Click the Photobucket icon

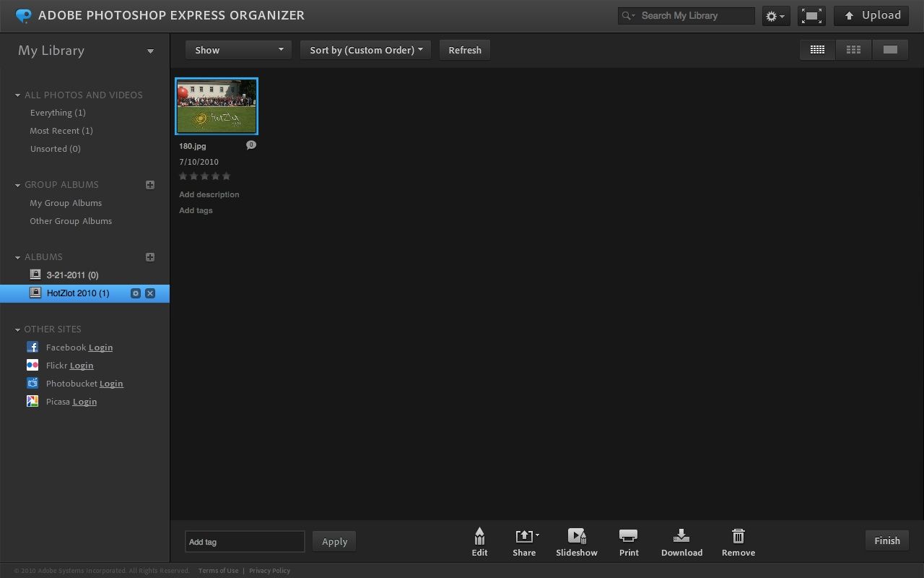point(32,383)
